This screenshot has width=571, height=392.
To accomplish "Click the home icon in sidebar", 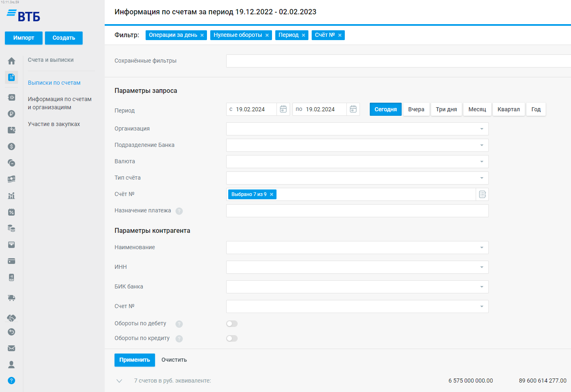I will point(11,61).
